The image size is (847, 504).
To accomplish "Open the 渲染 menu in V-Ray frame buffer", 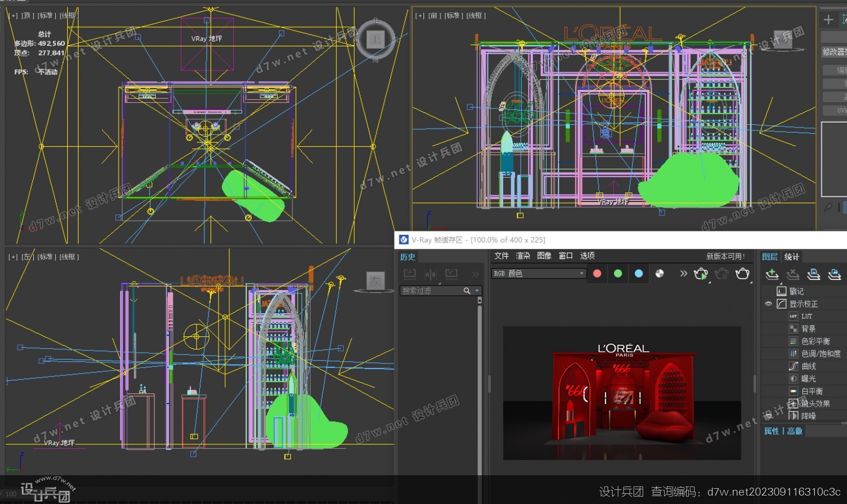I will [523, 256].
